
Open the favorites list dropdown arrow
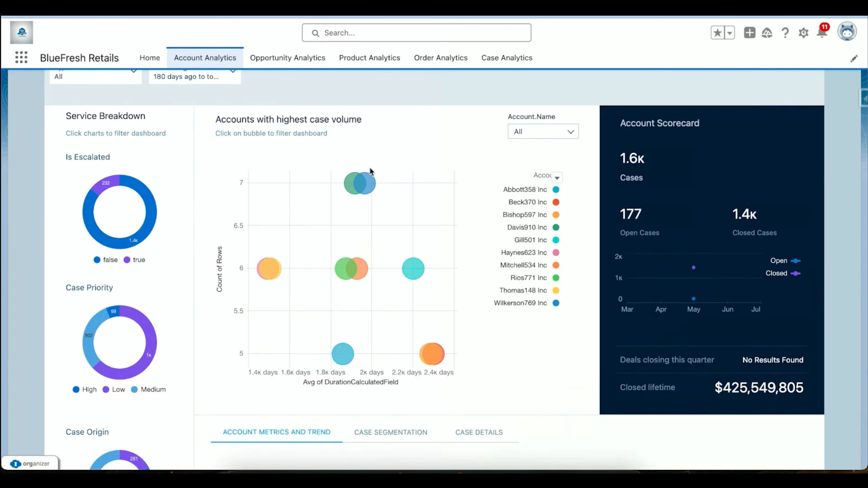(730, 33)
